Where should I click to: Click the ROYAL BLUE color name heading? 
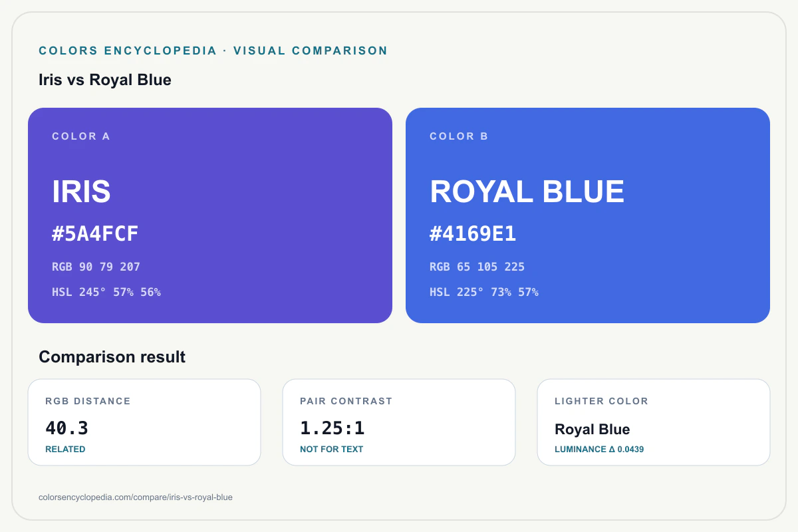(x=527, y=192)
